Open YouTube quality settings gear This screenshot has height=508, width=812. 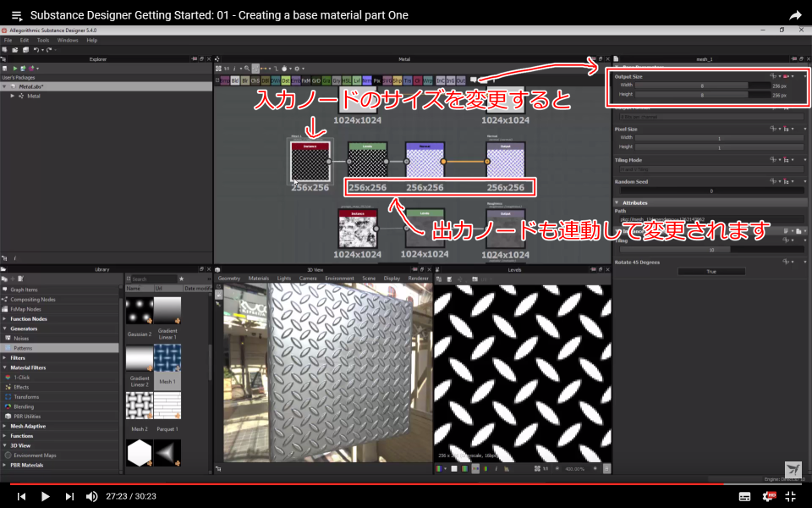coord(769,496)
